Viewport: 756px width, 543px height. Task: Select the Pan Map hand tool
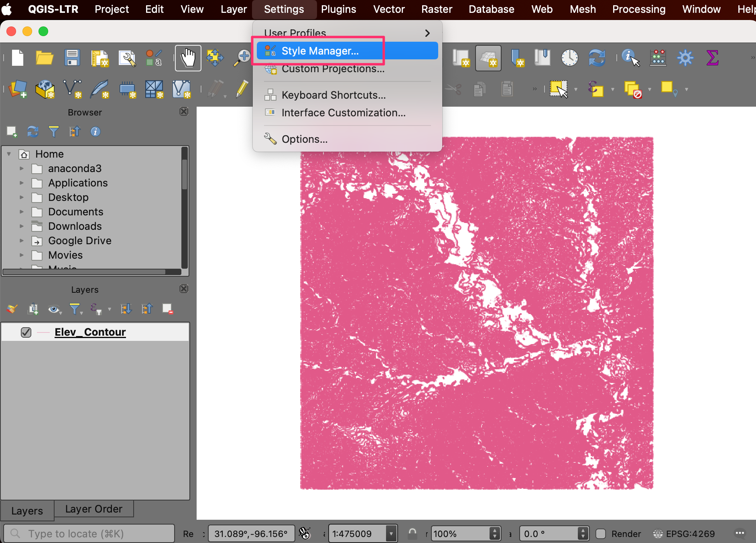[188, 58]
